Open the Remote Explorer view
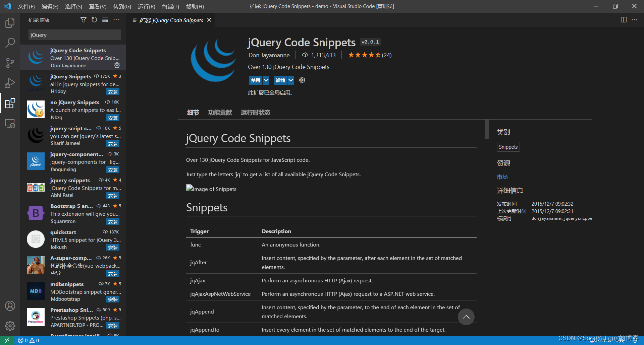 (x=10, y=124)
